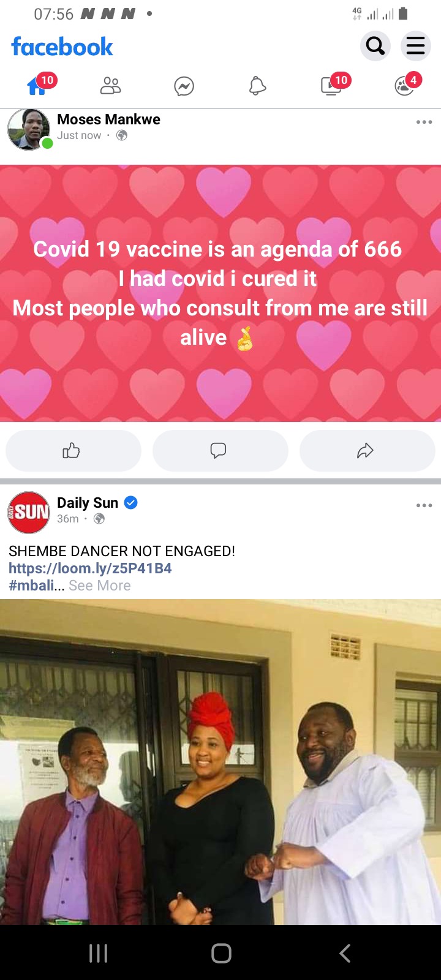
Task: Open the Groups icon with badge
Action: [x=405, y=86]
